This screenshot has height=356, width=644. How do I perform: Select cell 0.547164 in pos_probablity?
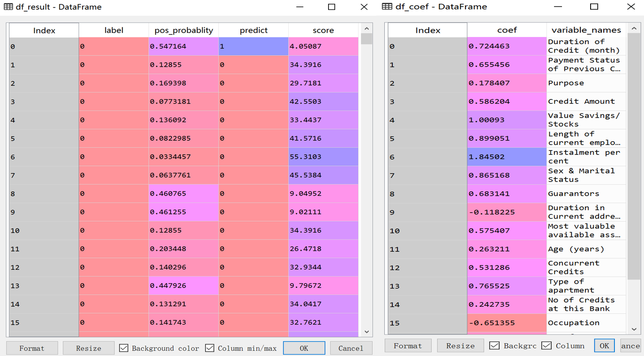(x=184, y=46)
